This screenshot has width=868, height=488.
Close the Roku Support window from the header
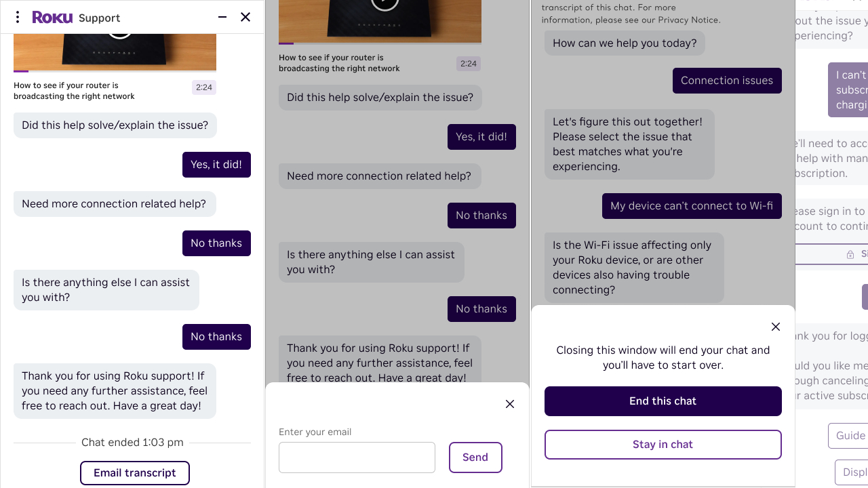tap(245, 18)
